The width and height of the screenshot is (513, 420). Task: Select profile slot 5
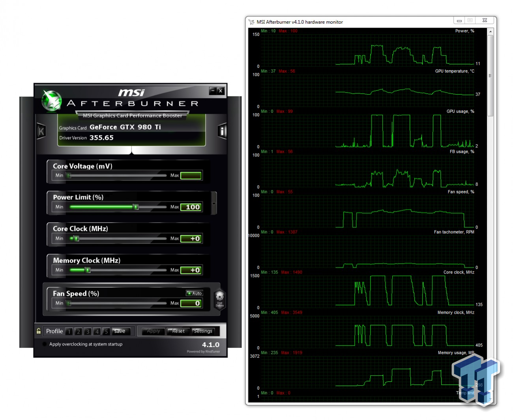[x=106, y=332]
